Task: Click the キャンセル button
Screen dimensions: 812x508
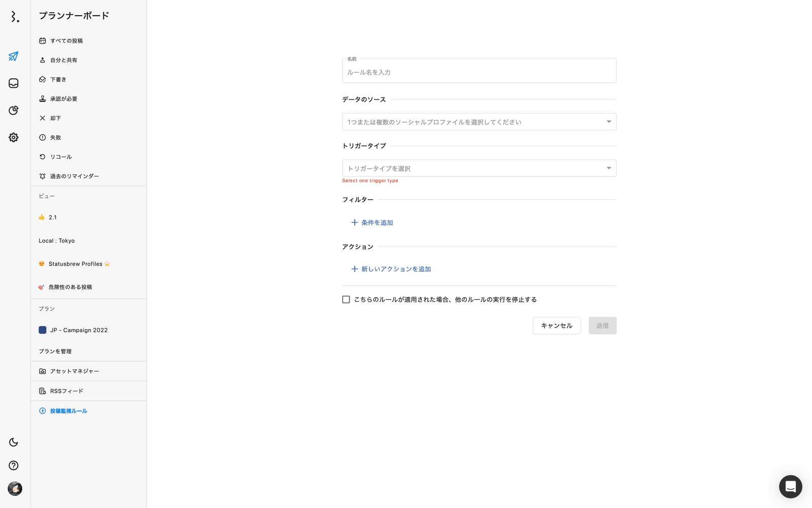Action: (556, 326)
